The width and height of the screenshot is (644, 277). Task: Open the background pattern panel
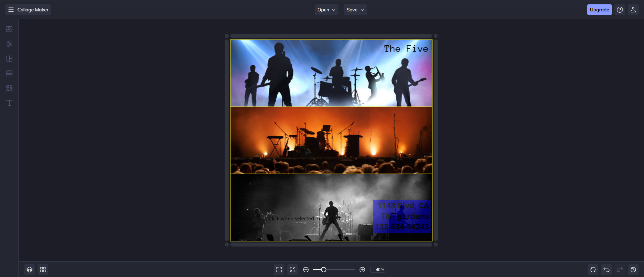(x=9, y=73)
